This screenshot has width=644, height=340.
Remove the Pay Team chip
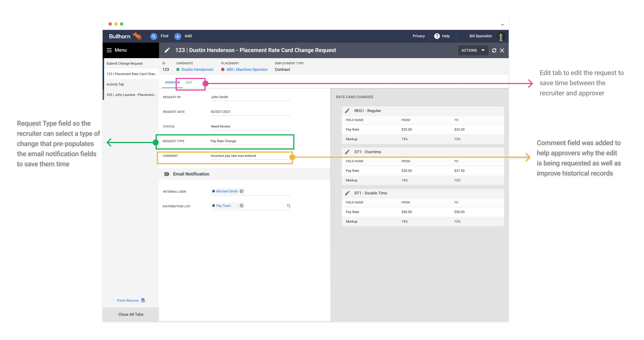click(x=241, y=205)
